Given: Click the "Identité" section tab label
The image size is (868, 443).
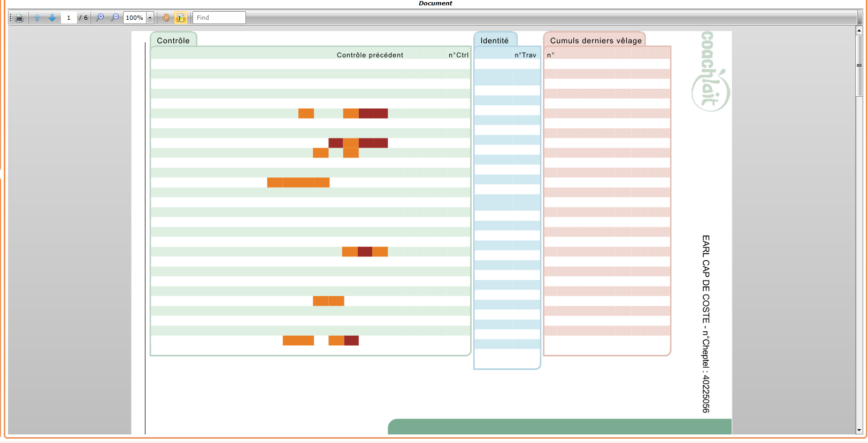Looking at the screenshot, I should point(495,41).
